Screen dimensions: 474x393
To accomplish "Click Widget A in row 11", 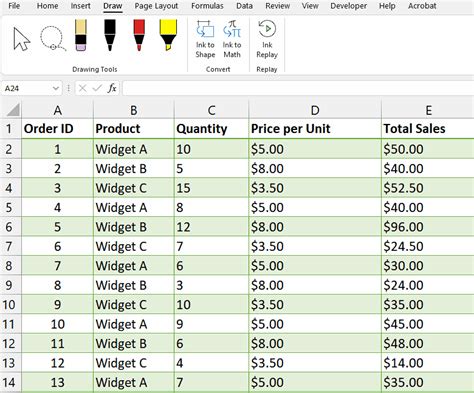I will coord(134,324).
